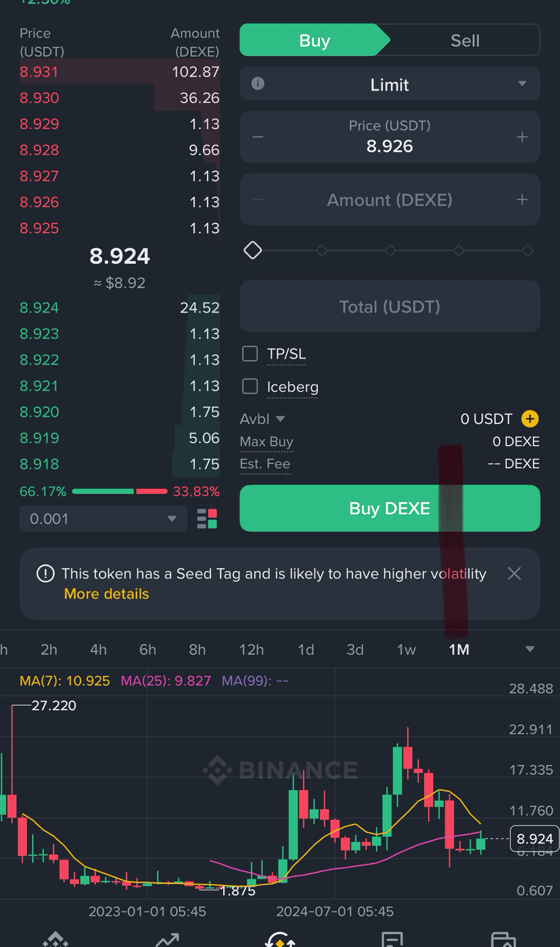Select the 8.920 bid price row
The width and height of the screenshot is (560, 947).
pos(120,411)
